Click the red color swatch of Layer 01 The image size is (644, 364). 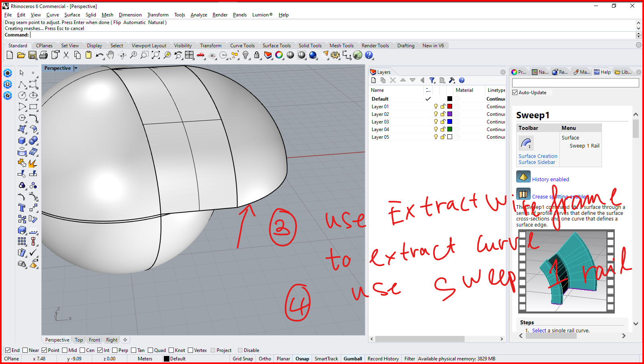pyautogui.click(x=450, y=106)
